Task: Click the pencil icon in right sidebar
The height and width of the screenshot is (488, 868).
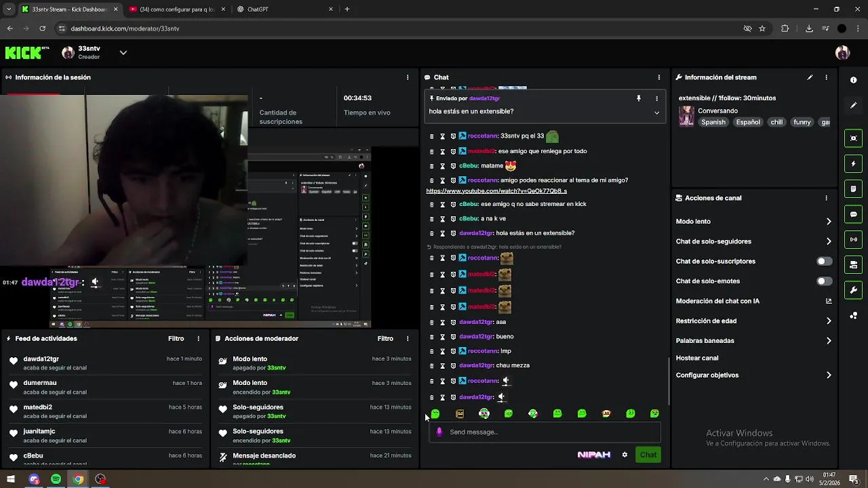Action: coord(853,105)
